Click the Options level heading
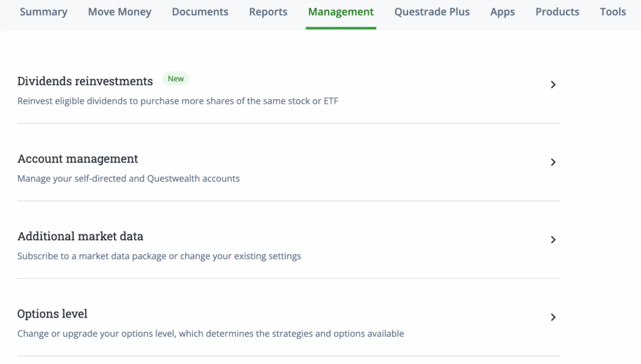641x364 pixels. point(53,314)
